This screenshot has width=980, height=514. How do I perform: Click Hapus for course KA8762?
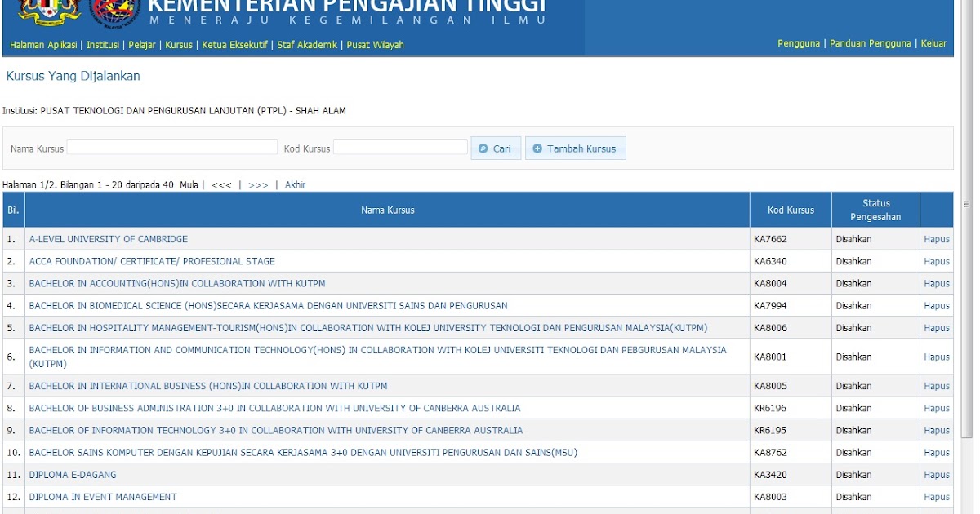[937, 452]
